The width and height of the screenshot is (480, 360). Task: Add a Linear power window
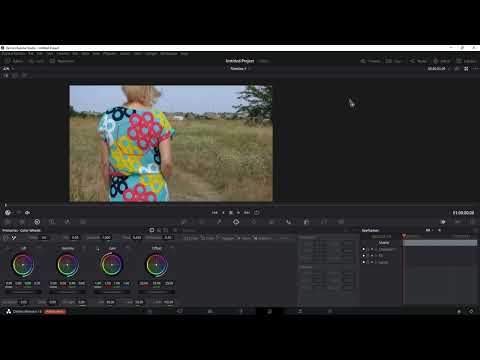click(191, 238)
